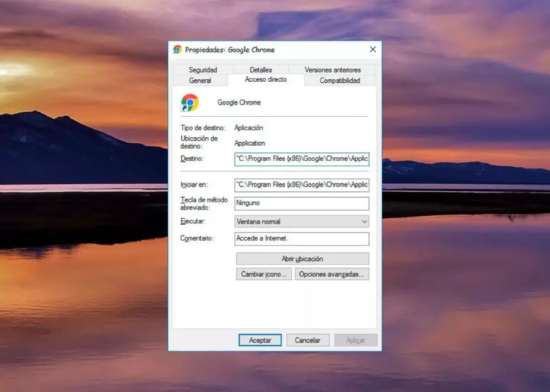Click the Tecla de método abreviado field
Viewport: 550px width, 392px height.
[301, 203]
